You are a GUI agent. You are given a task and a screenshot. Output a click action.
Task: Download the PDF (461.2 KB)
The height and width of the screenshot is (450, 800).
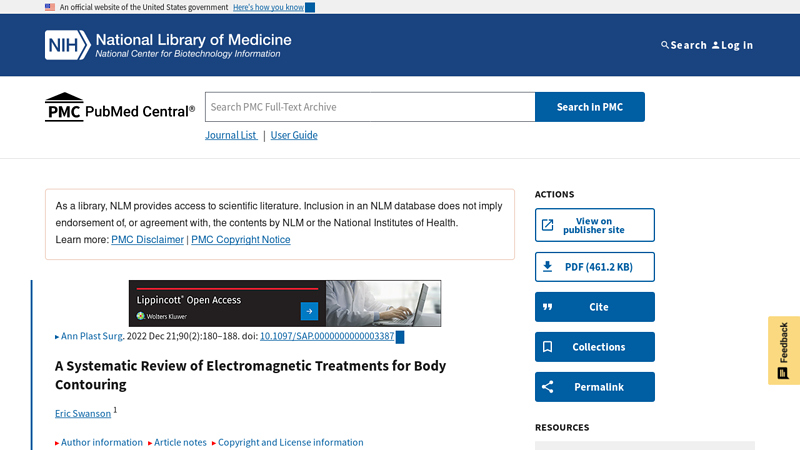pyautogui.click(x=595, y=267)
